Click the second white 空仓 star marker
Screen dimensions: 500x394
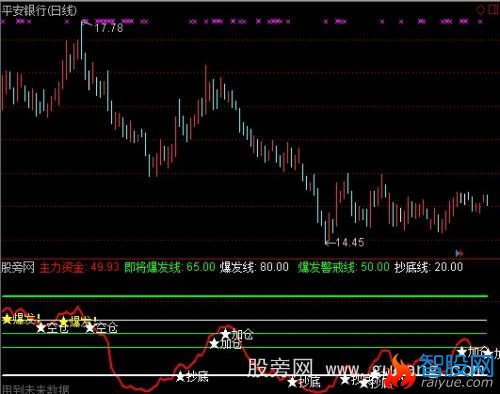point(90,328)
